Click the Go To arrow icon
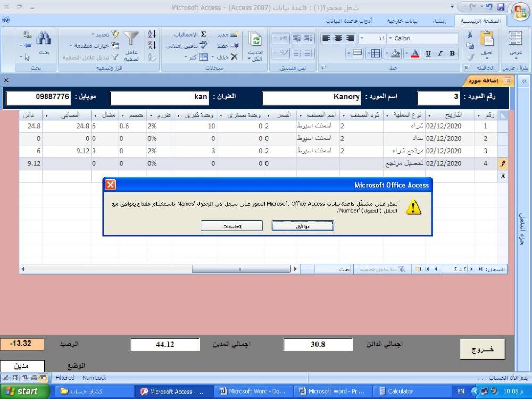This screenshot has height=399, width=532. click(x=28, y=45)
